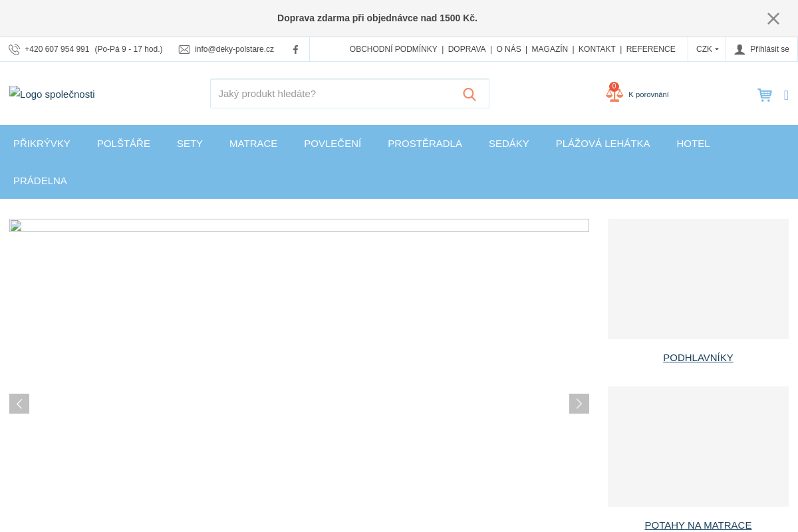Open the info@deky-polstare.cz email link
Image resolution: width=798 pixels, height=532 pixels.
coord(234,49)
